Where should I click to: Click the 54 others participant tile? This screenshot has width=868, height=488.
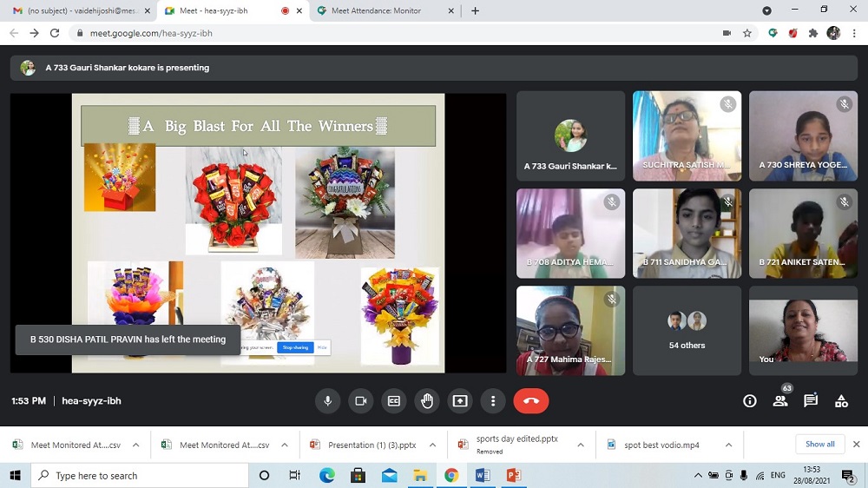pos(687,330)
